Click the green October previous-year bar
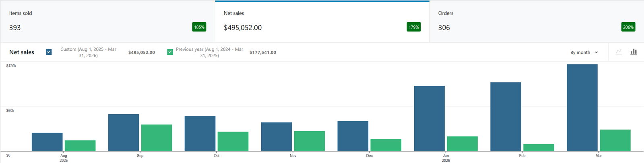 (233, 142)
